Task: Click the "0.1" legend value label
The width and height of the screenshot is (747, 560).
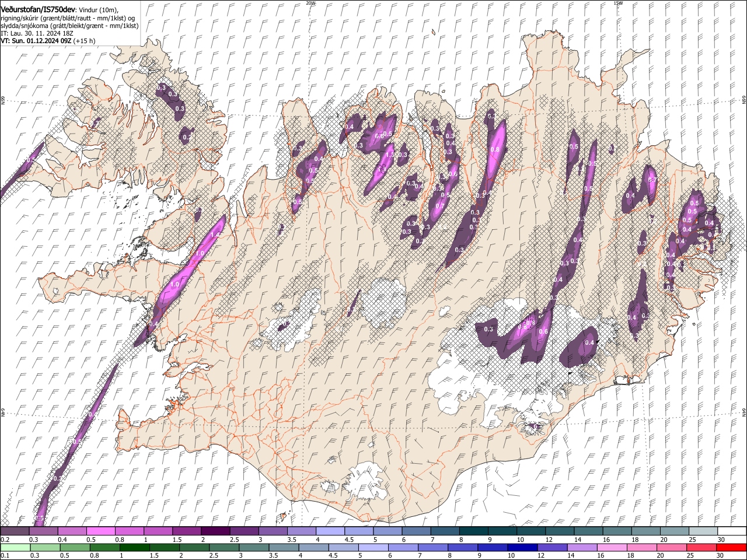Action: pyautogui.click(x=4, y=556)
